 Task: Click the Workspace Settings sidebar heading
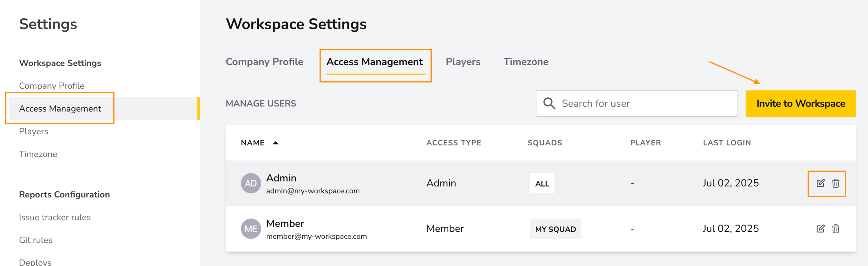point(60,63)
